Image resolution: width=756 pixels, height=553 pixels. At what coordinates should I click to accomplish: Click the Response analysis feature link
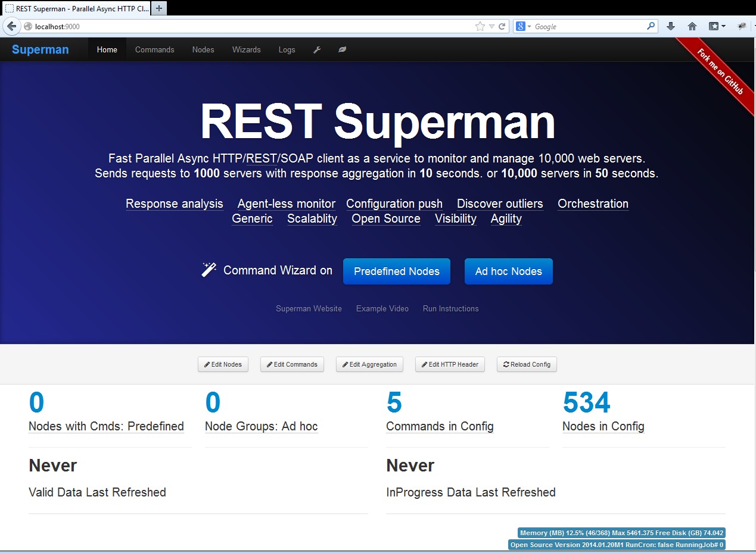pyautogui.click(x=175, y=204)
